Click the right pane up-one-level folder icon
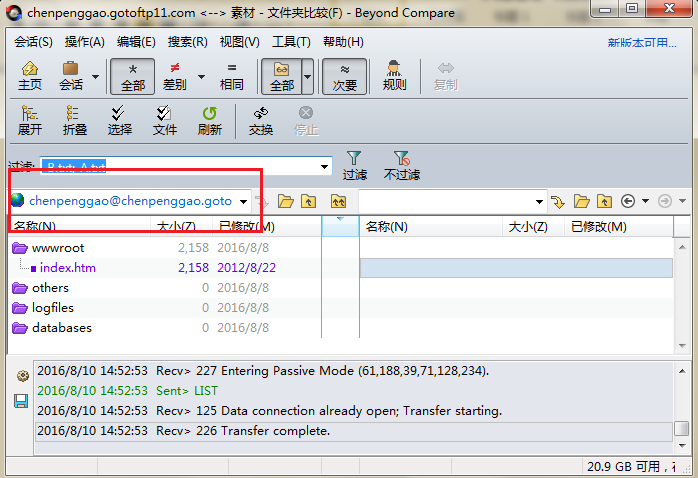 (604, 202)
